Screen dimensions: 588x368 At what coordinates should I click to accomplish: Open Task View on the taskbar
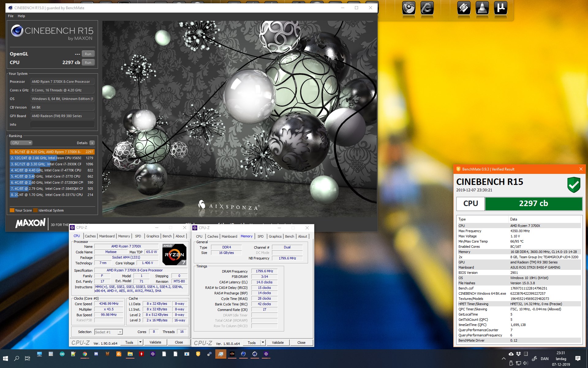tap(28, 358)
